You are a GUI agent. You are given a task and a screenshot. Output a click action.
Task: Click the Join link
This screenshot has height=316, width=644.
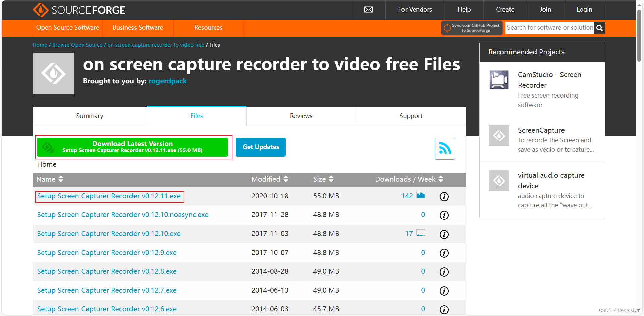[545, 10]
